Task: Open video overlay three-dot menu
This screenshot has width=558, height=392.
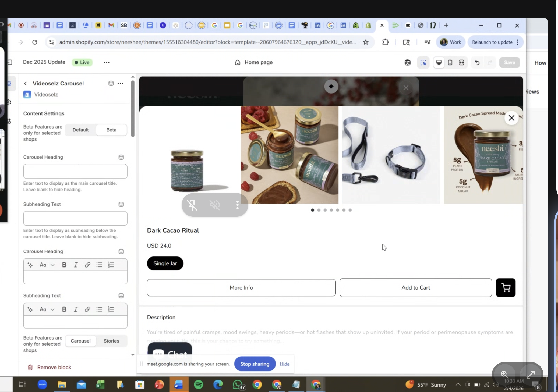Action: [237, 205]
